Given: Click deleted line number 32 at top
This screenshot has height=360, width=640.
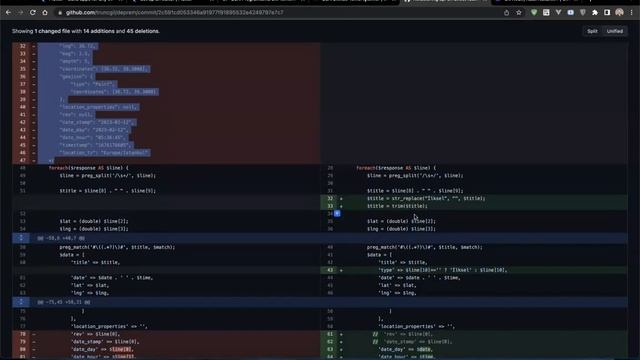Looking at the screenshot, I should click(22, 46).
